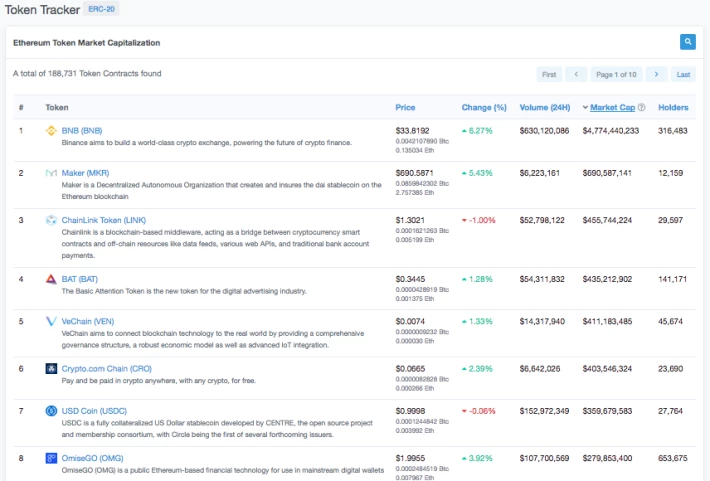The height and width of the screenshot is (481, 710).
Task: Click the Market Cap help question icon
Action: point(641,107)
